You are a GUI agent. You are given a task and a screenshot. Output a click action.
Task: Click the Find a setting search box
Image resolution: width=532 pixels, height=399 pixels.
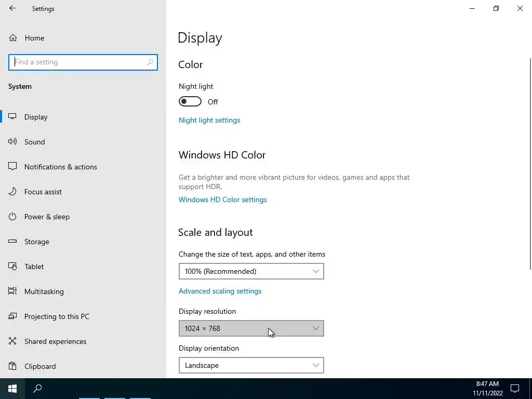83,62
